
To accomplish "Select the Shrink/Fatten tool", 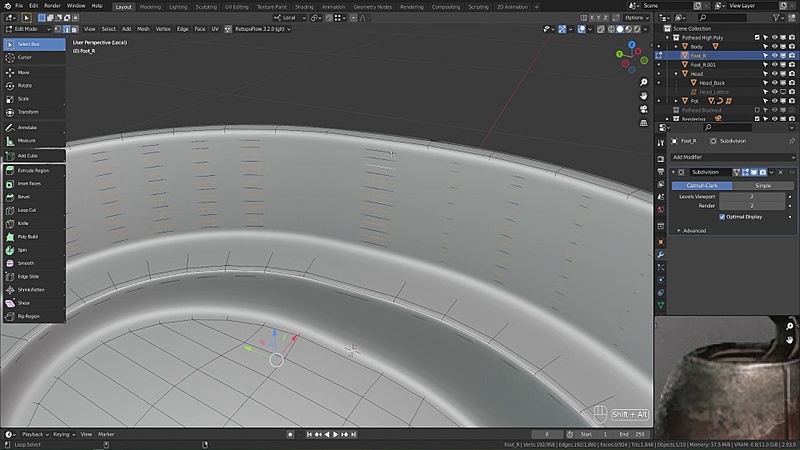I will pyautogui.click(x=34, y=290).
